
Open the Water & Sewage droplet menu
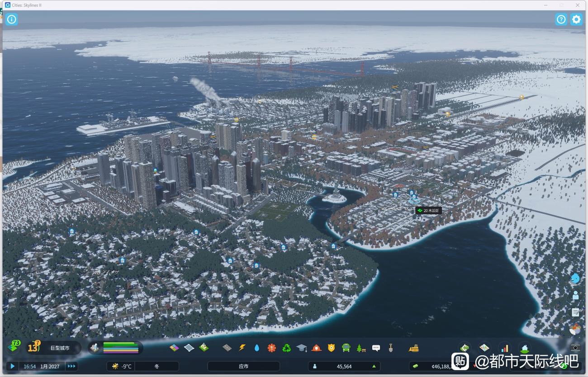(257, 348)
